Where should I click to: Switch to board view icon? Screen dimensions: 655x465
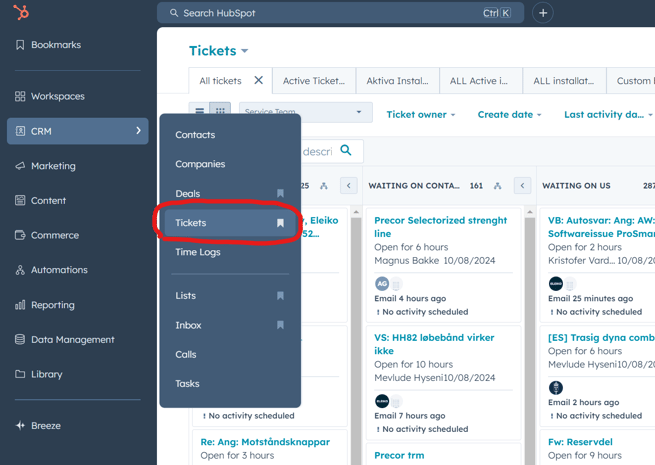point(220,109)
